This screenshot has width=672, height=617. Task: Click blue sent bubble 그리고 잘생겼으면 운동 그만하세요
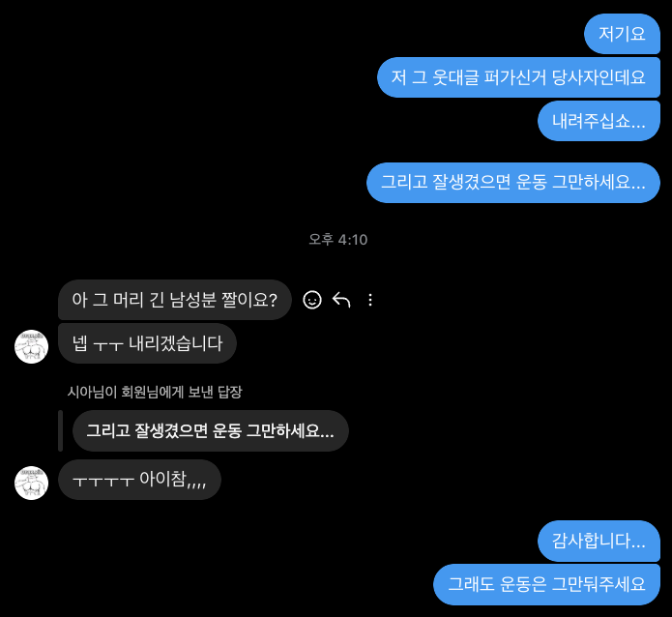point(513,183)
